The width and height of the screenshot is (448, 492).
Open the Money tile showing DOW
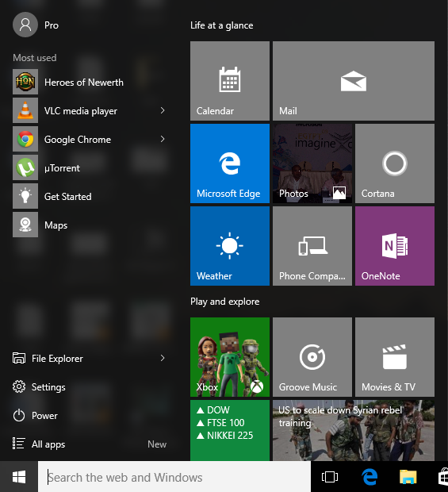230,430
